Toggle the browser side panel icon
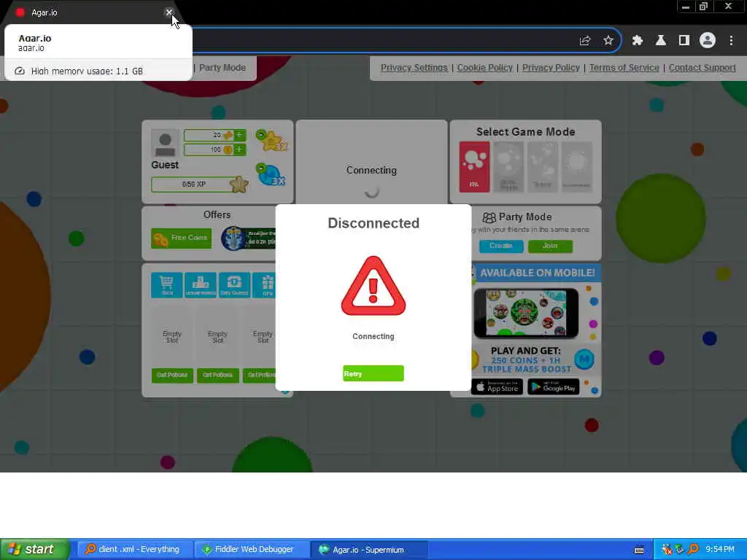The height and width of the screenshot is (560, 747). point(684,41)
